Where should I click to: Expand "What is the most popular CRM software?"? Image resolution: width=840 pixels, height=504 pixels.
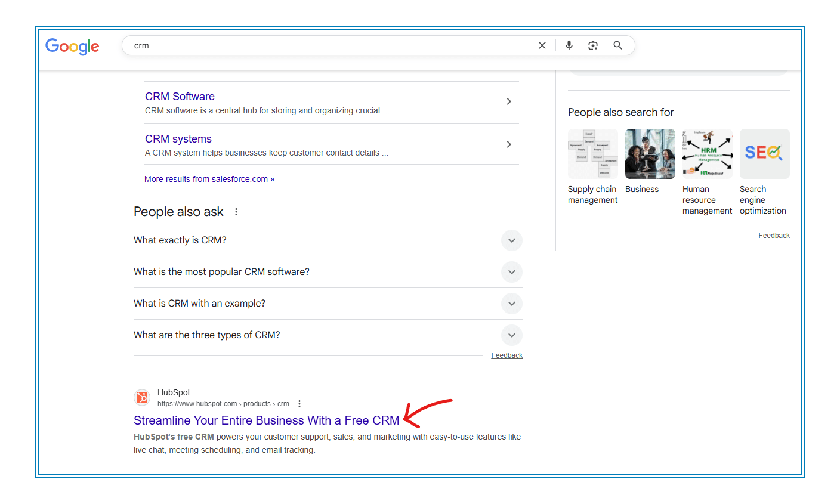click(x=328, y=272)
